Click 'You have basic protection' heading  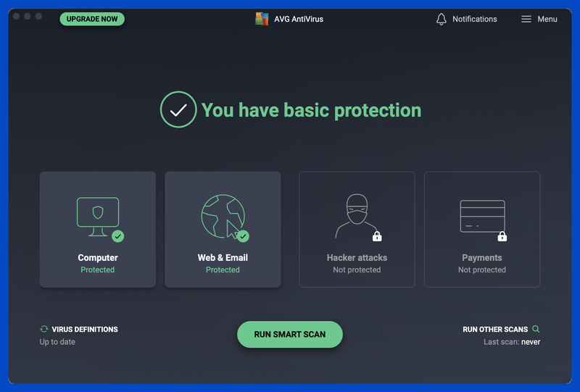pos(311,110)
